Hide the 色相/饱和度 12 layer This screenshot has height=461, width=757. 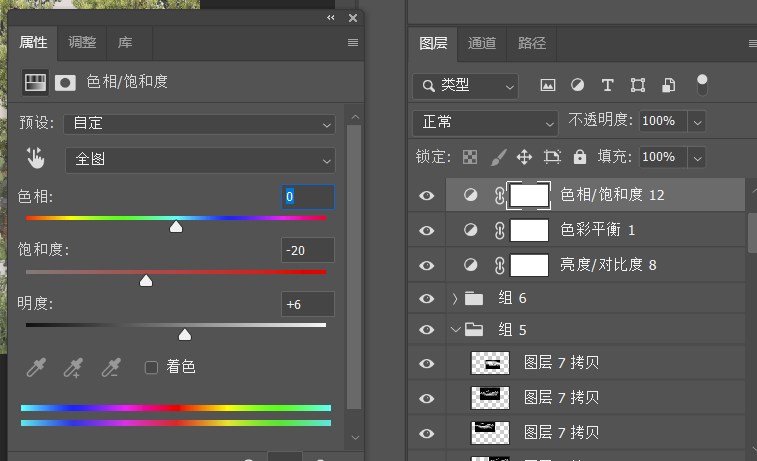pos(426,196)
